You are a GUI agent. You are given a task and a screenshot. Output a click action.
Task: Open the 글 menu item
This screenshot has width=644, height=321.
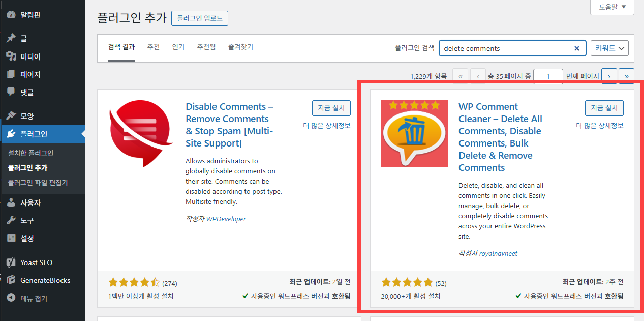coord(43,38)
